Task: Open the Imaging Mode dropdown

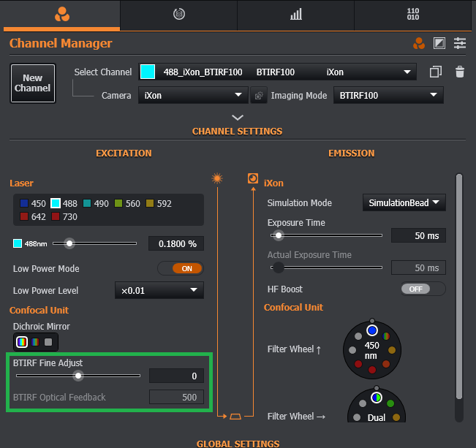Action: [388, 95]
